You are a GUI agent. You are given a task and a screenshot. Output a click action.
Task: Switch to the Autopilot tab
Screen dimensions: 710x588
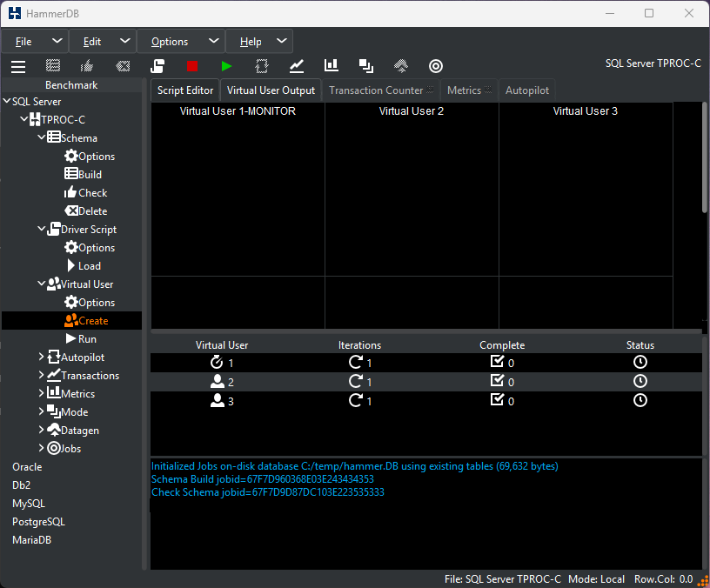[x=527, y=90]
